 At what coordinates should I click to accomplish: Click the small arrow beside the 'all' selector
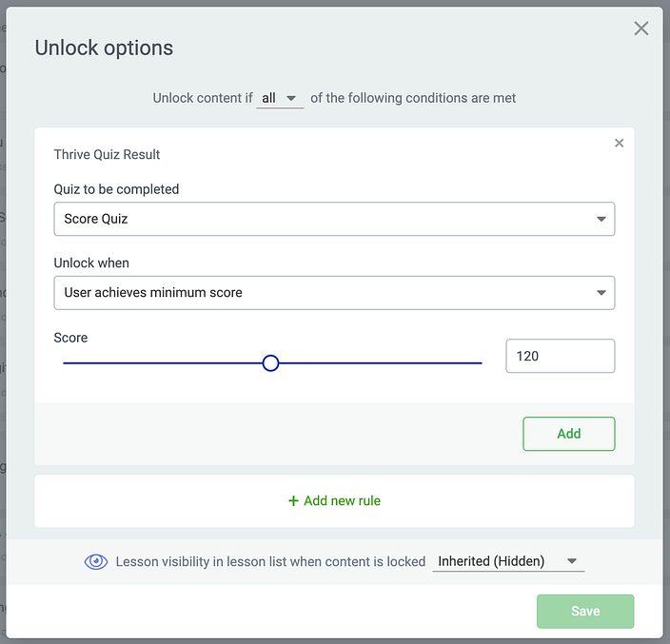[x=291, y=98]
